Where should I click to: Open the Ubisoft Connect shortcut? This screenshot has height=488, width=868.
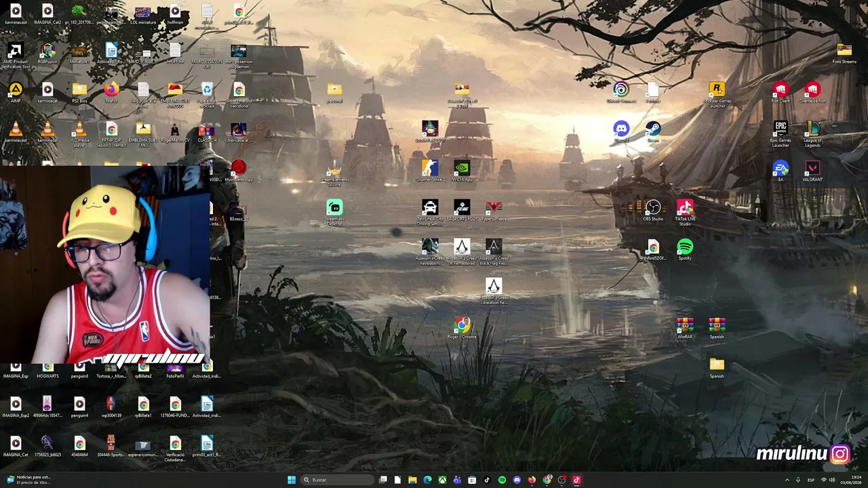coord(621,92)
